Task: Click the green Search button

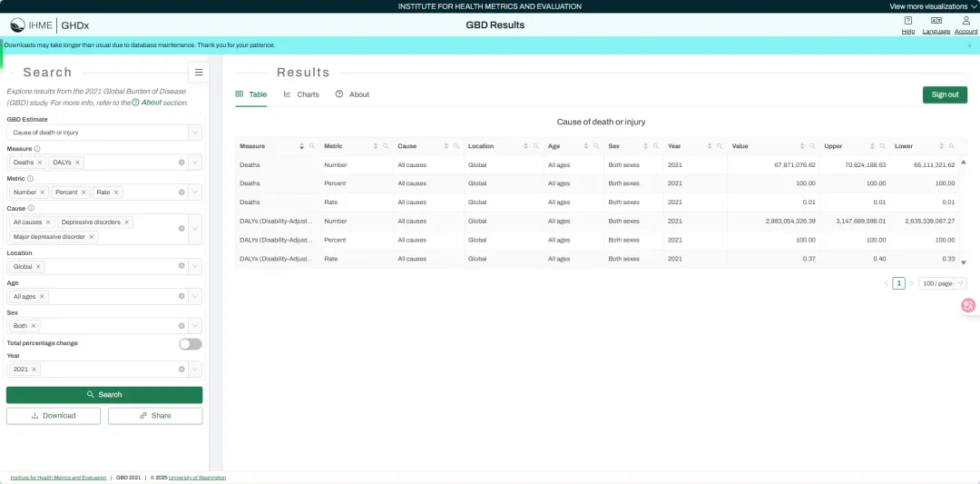Action: pos(104,395)
